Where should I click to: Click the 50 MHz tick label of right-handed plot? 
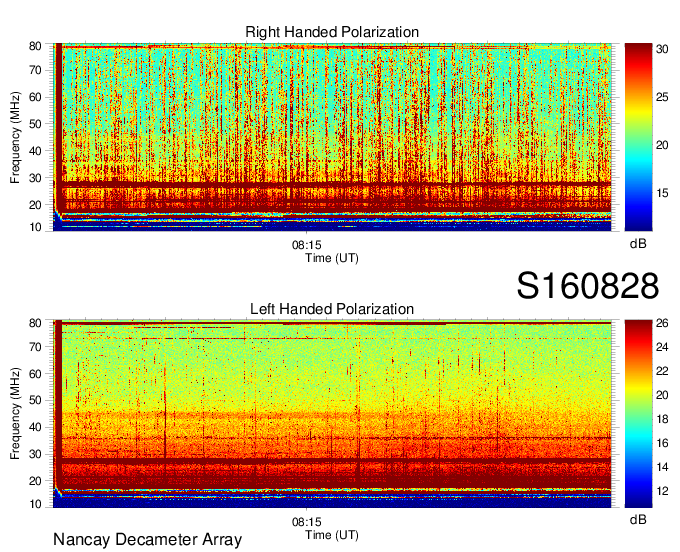pyautogui.click(x=35, y=124)
